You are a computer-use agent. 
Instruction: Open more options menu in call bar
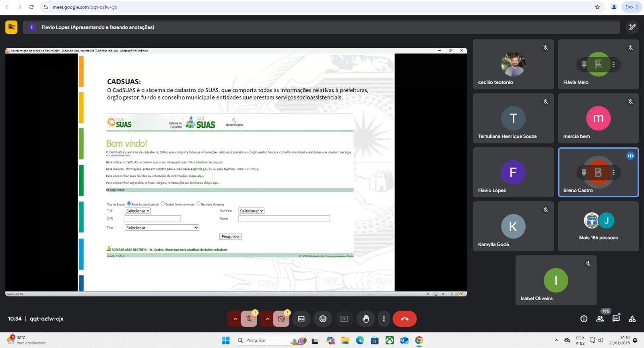click(x=384, y=319)
